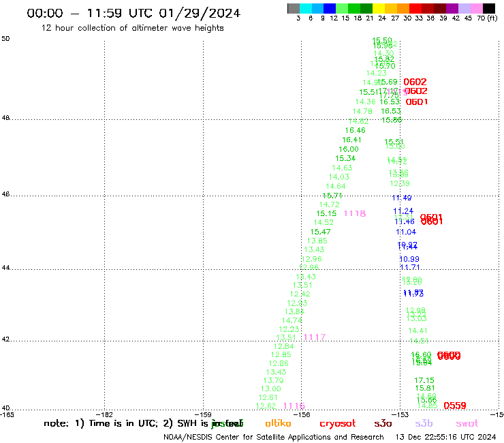Click the wave height value '13.79'
504x443 pixels.
(274, 380)
